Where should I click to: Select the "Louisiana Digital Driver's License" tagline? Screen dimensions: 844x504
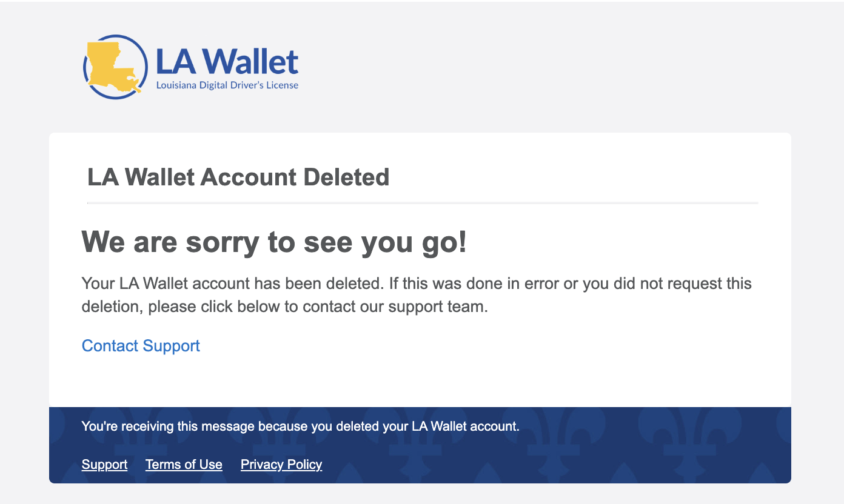pos(227,85)
